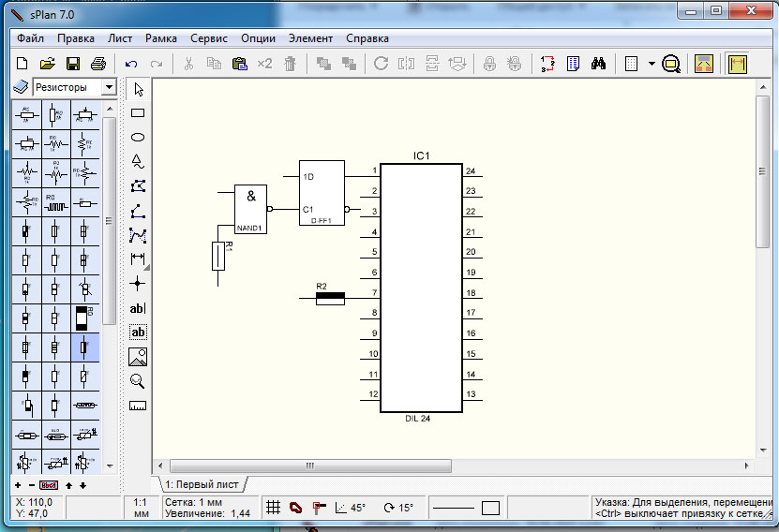The height and width of the screenshot is (532, 779).
Task: Move component down in the library
Action: click(83, 485)
